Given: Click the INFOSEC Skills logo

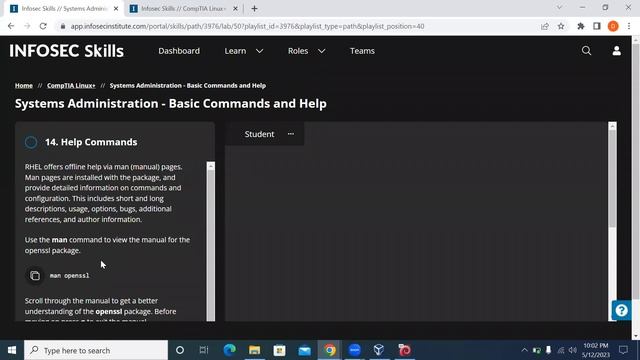Looking at the screenshot, I should point(67,51).
